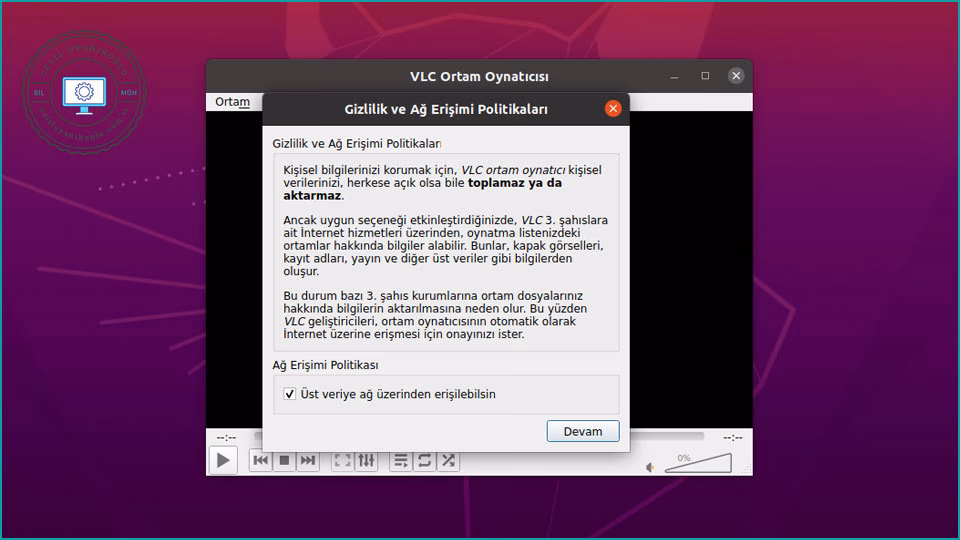Click 'Ağ Erişimi Politikası' heading
Image resolution: width=960 pixels, height=540 pixels.
[325, 365]
